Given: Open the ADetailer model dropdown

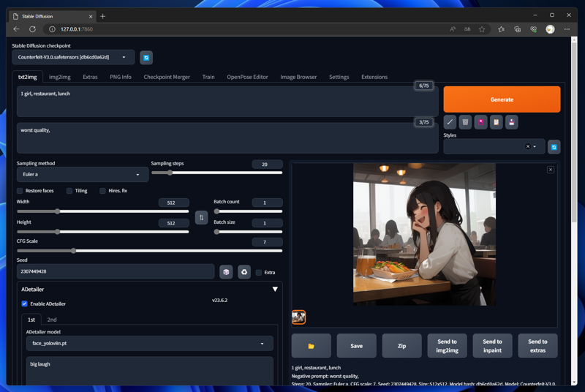Looking at the screenshot, I should tap(150, 344).
